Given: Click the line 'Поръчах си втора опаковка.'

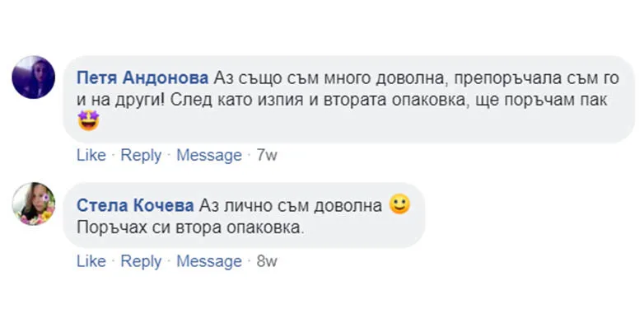Looking at the screenshot, I should 190,227.
